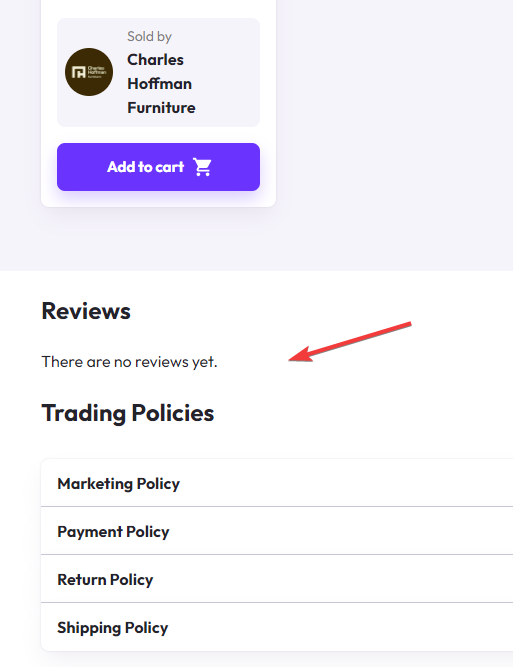Expand the Payment Policy section
This screenshot has height=667, width=513.
coord(277,531)
